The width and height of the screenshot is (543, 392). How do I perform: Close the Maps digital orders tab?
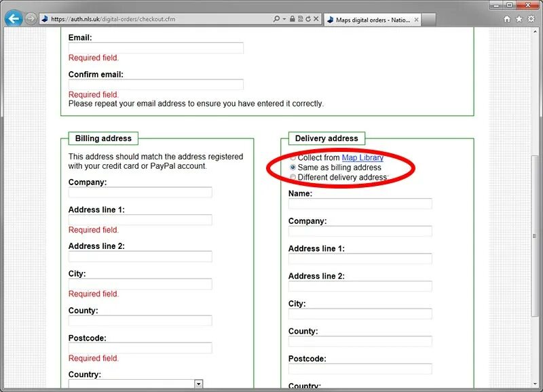[x=416, y=20]
